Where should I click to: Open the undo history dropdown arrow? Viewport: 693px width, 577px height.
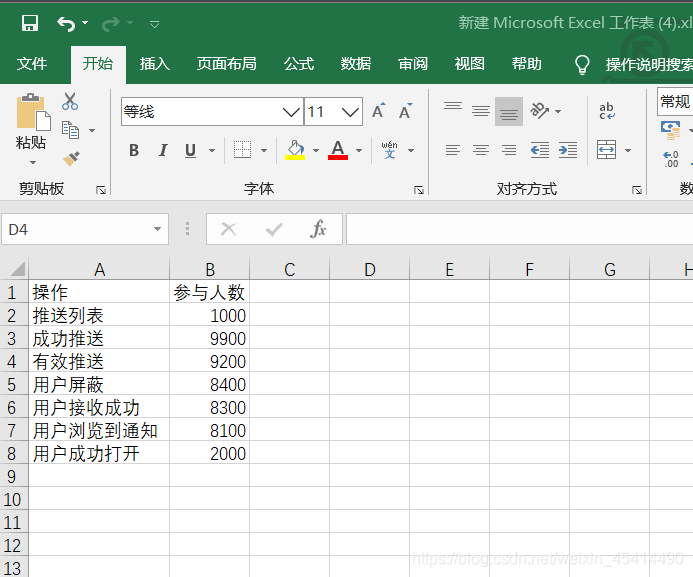coord(85,23)
